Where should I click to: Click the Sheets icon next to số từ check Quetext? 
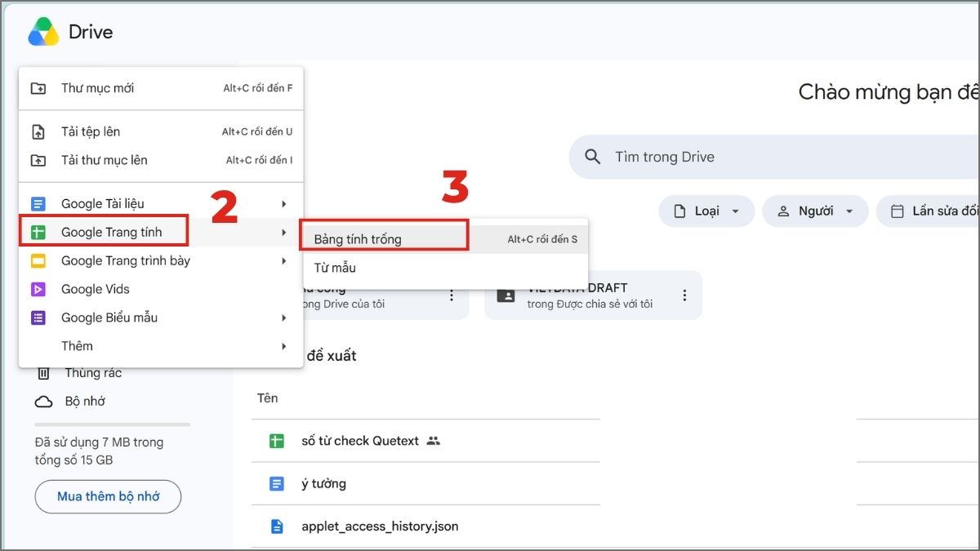277,441
